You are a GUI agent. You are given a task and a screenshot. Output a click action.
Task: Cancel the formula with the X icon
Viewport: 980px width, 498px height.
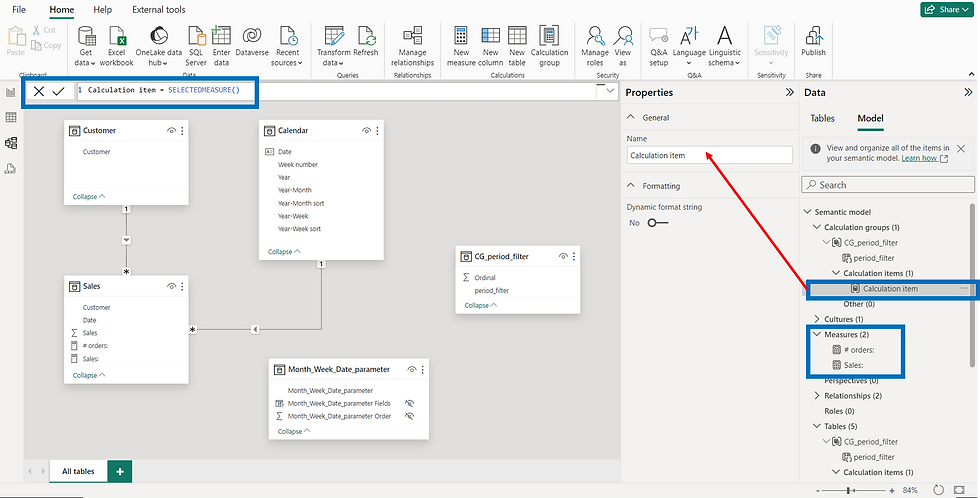[39, 91]
